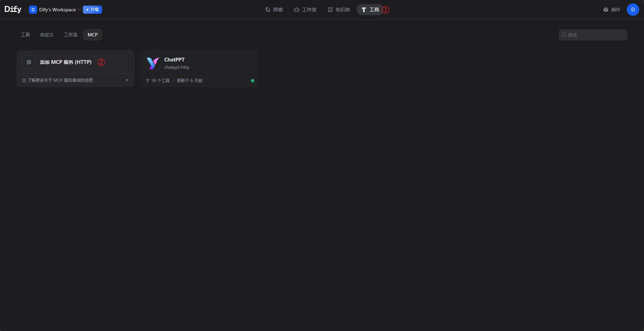Click the ChatPPT green status indicator dot

tap(253, 81)
